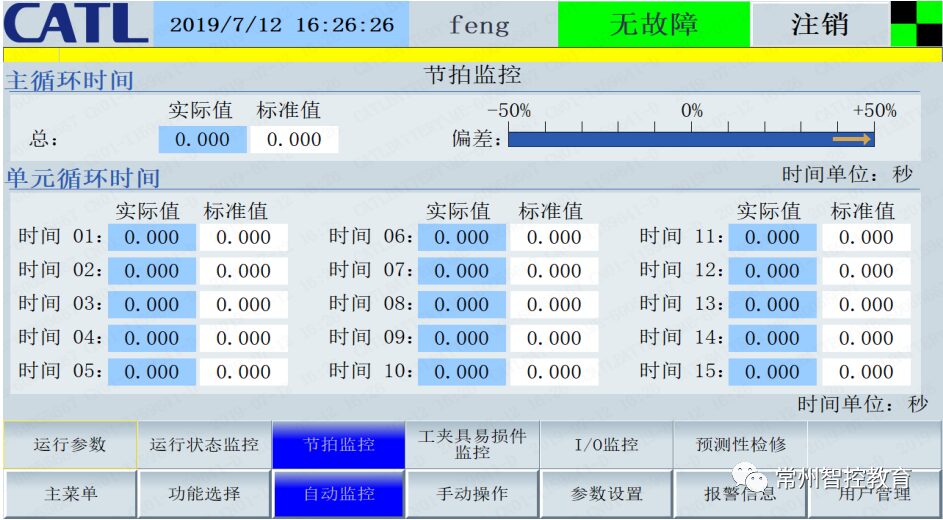Viewport: 943px width, 520px height.
Task: Open 手动操作 manual operation
Action: click(x=473, y=494)
